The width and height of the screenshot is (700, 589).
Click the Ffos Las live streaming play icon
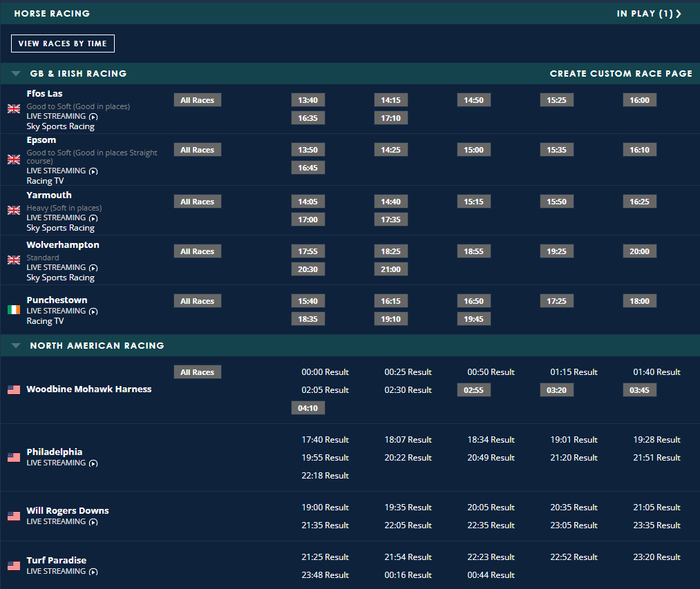(93, 117)
